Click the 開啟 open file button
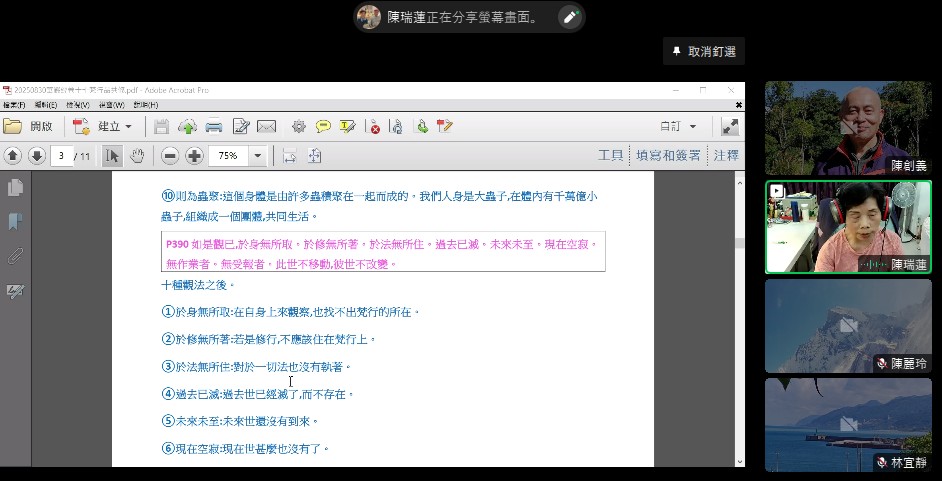 [29, 127]
